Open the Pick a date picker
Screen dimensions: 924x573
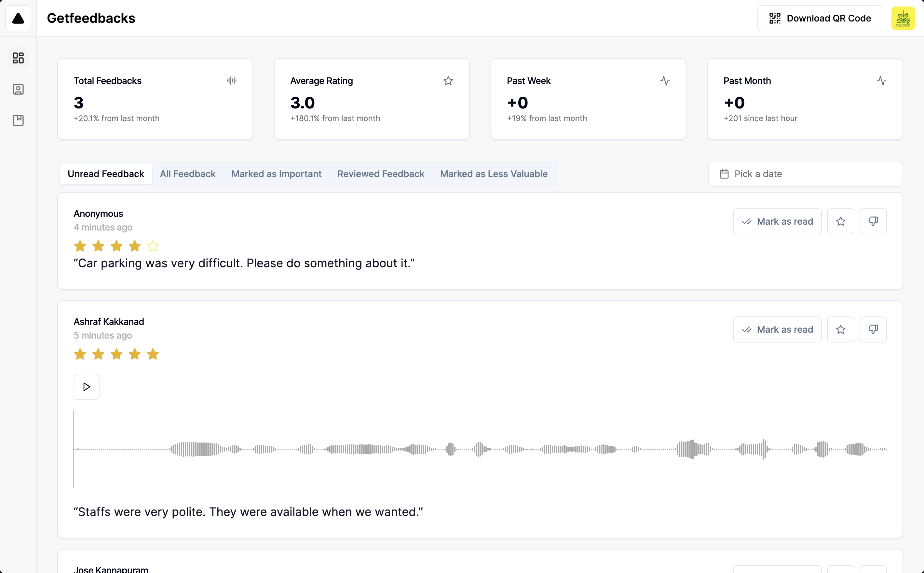(805, 174)
